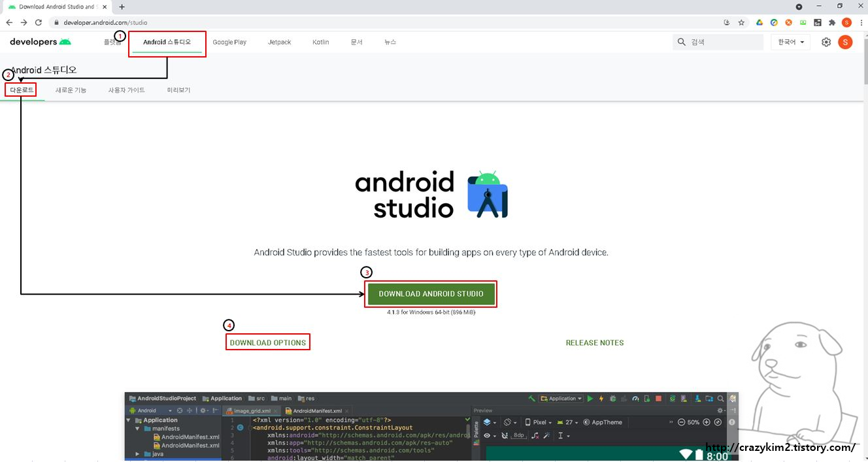Switch to the 미리보기 sub-tab
Viewport: 868px width, 462px height.
click(178, 90)
